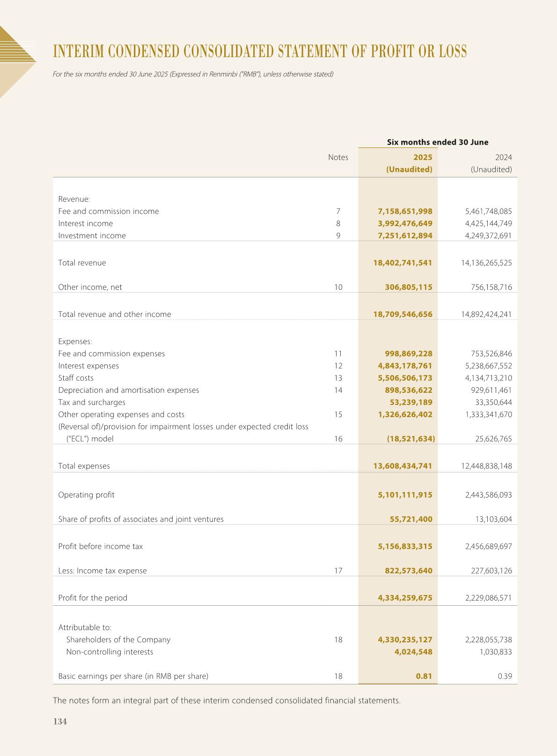557x756 pixels.
Task: Click note reference 17 for income tax expense
Action: click(338, 571)
